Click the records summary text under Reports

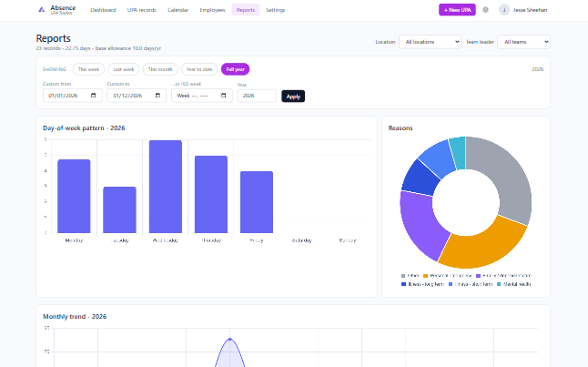click(98, 48)
